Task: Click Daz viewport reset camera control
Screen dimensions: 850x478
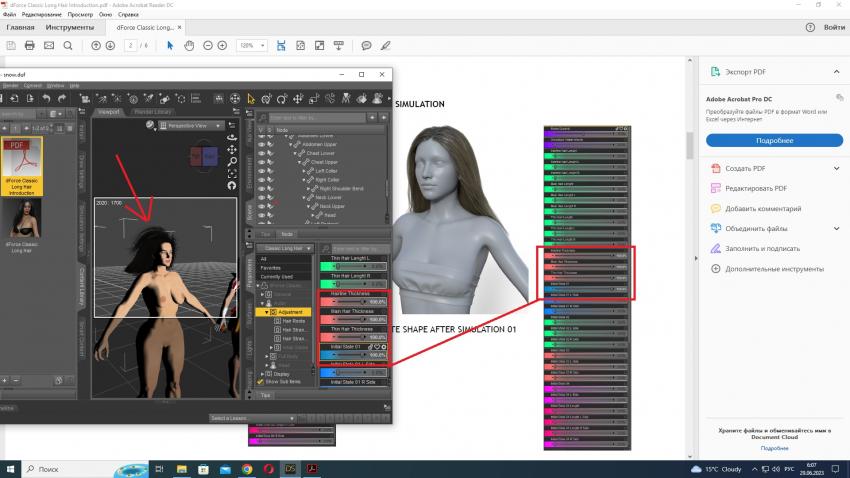Action: [232, 185]
